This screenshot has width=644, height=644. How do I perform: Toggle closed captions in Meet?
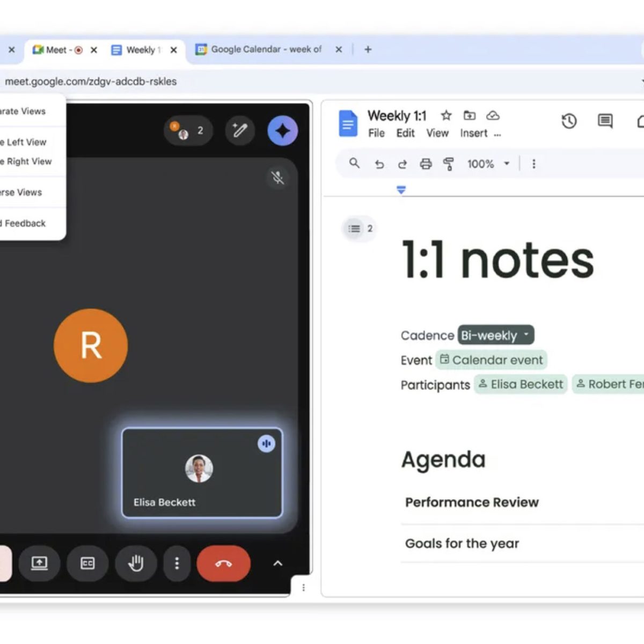point(87,563)
